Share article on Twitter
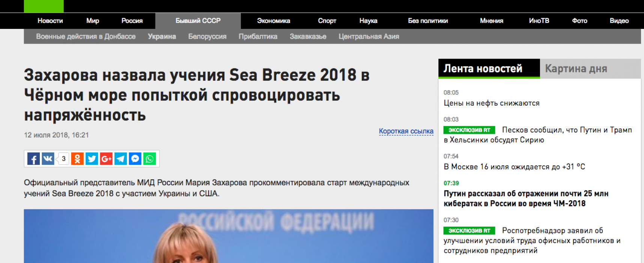This screenshot has width=644, height=263. coord(92,159)
